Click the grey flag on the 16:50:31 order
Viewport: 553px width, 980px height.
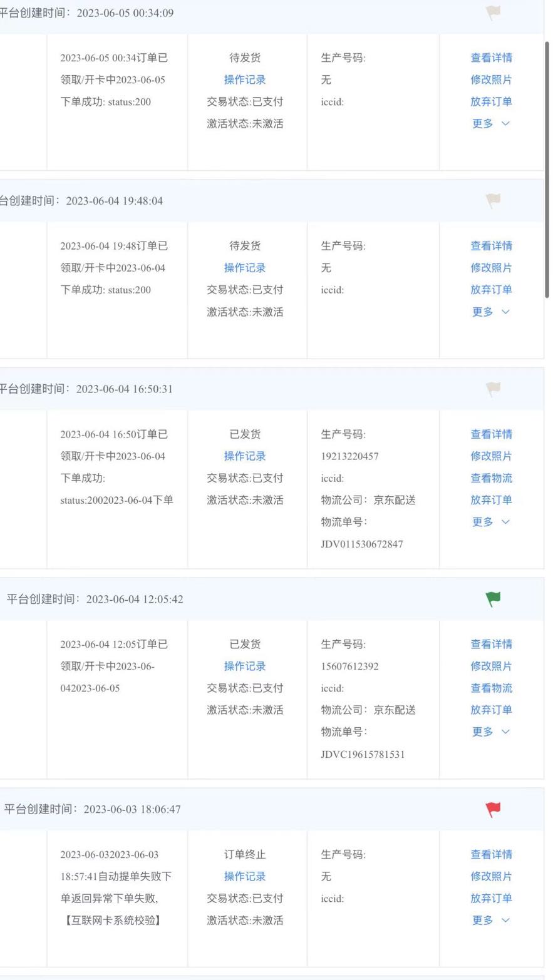click(x=494, y=389)
